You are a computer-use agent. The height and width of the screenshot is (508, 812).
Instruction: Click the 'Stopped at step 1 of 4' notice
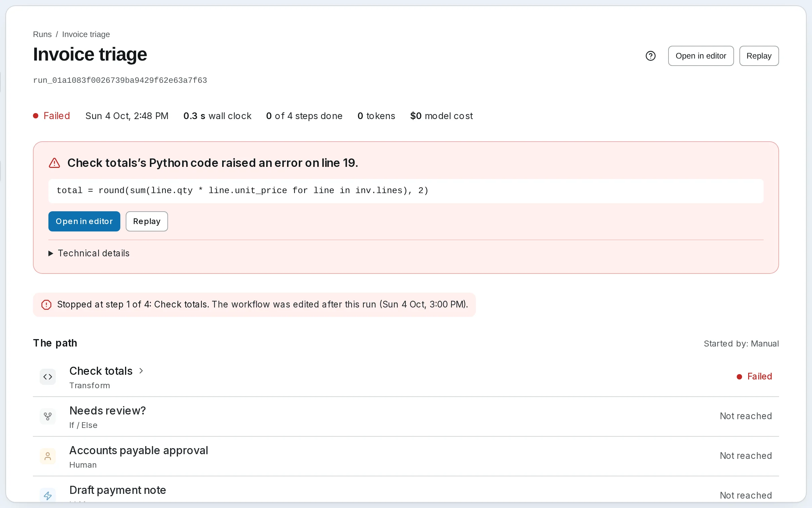(x=254, y=305)
